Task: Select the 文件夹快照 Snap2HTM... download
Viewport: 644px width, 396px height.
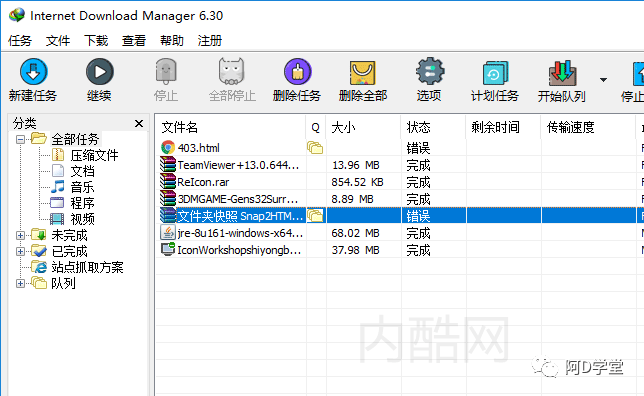Action: click(399, 216)
